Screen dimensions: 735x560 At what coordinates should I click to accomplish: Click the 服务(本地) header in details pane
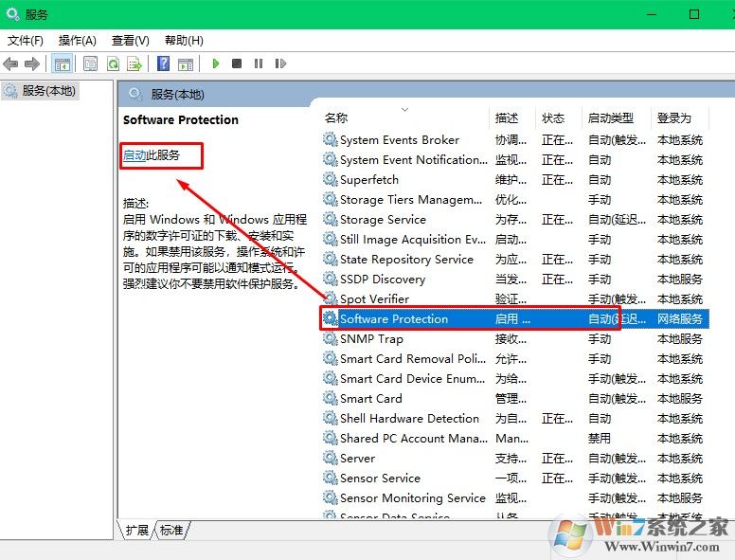pos(177,94)
